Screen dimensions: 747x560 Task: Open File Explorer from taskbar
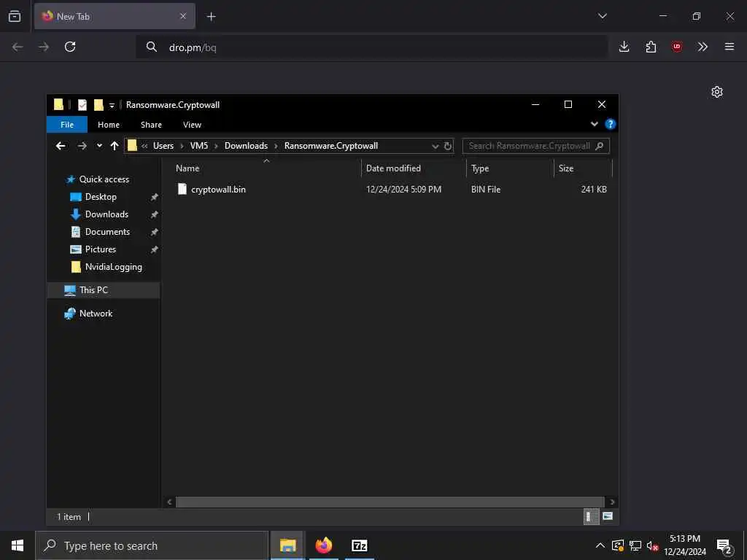click(287, 545)
